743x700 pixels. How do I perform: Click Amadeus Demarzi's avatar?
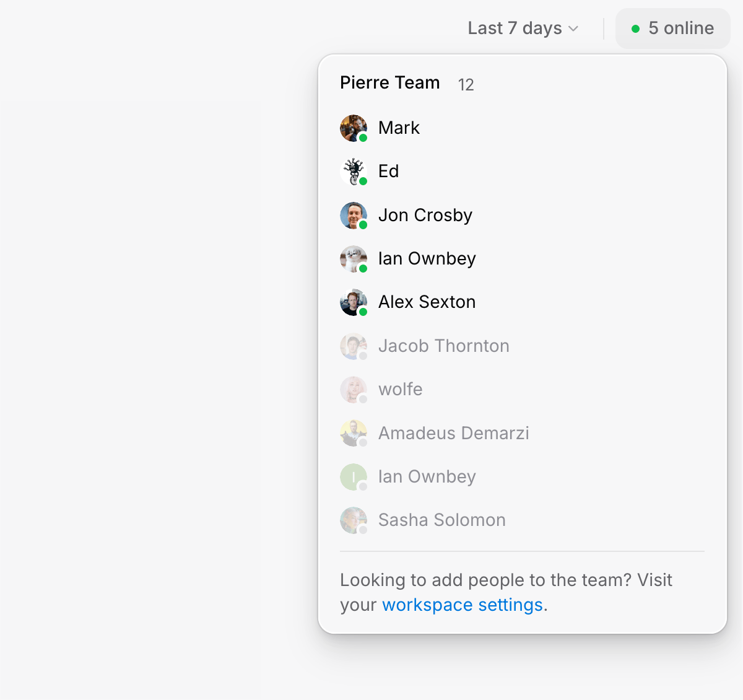tap(354, 433)
